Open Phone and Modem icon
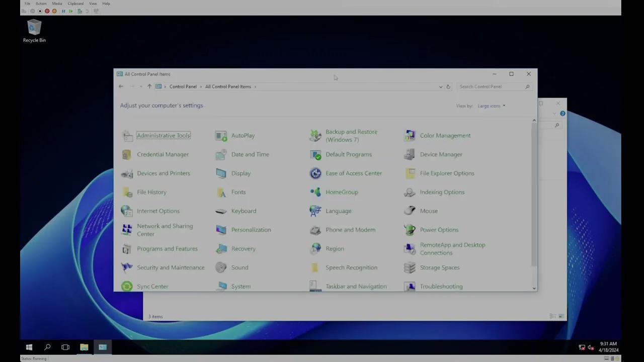 click(315, 230)
